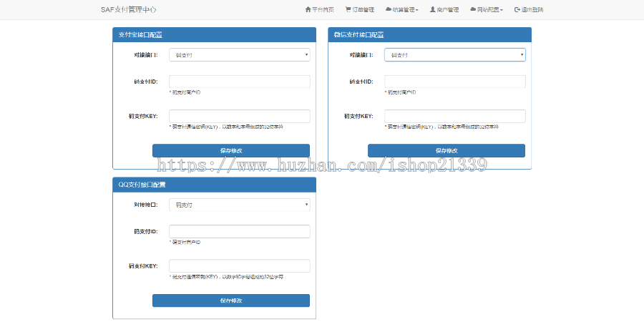Go to 平台首页 home nav item
The image size is (644, 327).
coord(319,9)
